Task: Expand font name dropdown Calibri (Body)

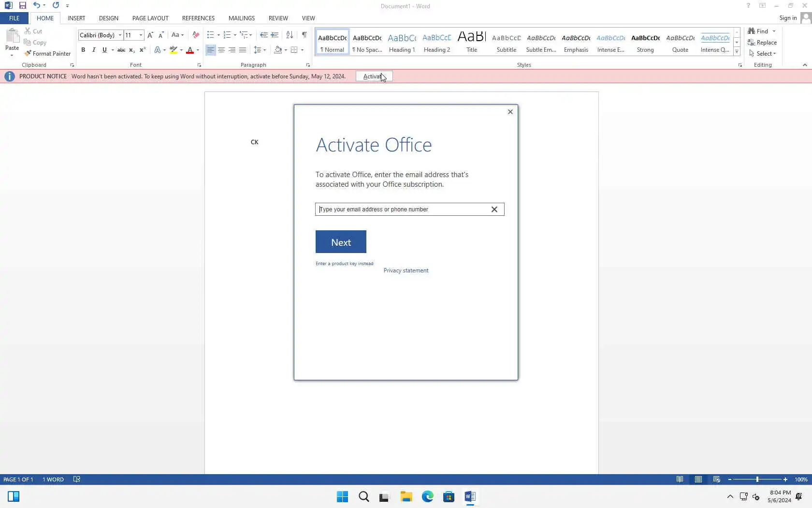Action: 120,35
